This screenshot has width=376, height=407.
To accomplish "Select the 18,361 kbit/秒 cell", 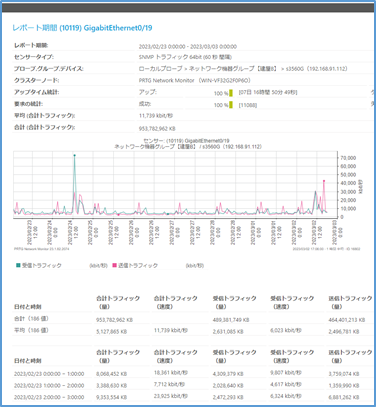I will click(x=171, y=373).
